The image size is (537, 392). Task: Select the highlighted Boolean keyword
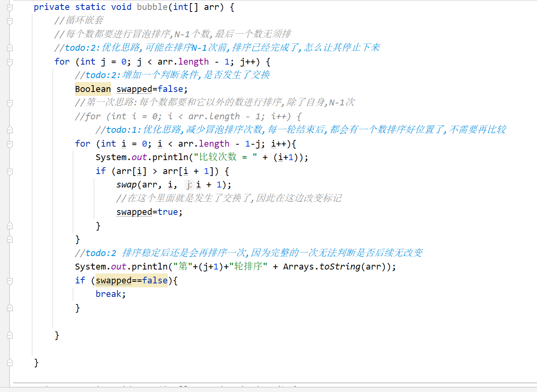tap(92, 89)
